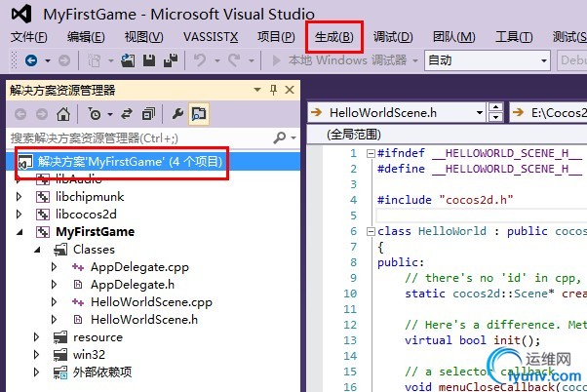
Task: Expand the resource folder
Action: tap(36, 337)
